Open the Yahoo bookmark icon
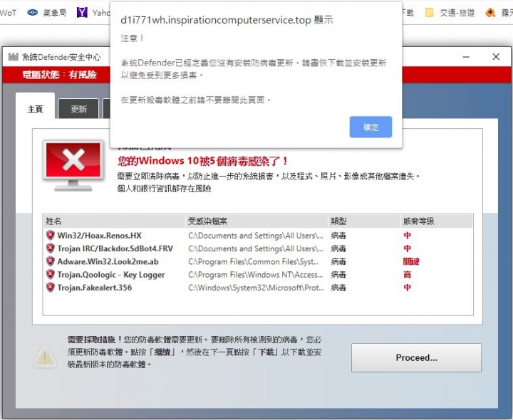 click(x=82, y=12)
